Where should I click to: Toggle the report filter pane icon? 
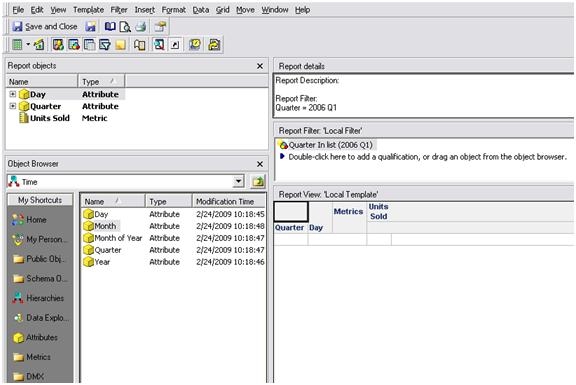[74, 44]
